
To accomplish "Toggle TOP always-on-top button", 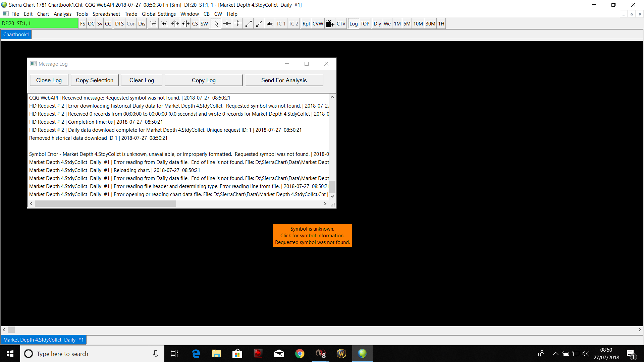I will 365,24.
